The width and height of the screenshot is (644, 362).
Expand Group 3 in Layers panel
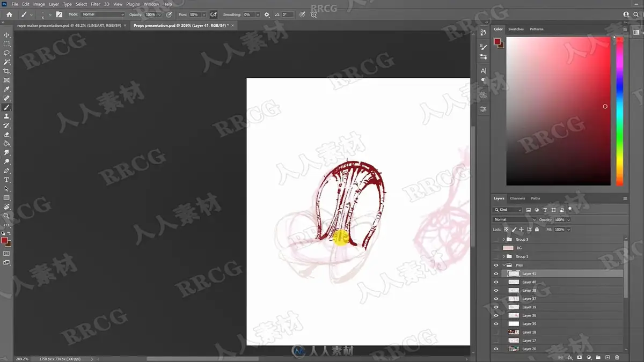(x=503, y=239)
